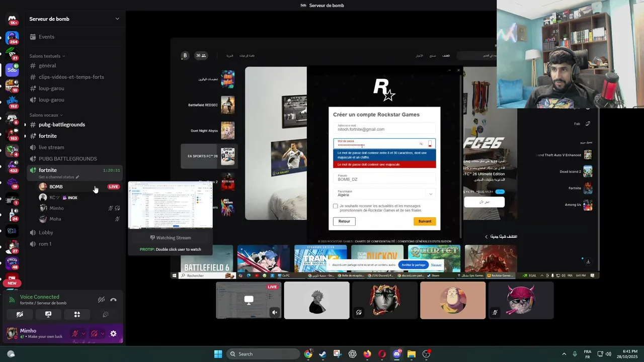Collapse Salons textuels category
644x362 pixels.
(47, 56)
